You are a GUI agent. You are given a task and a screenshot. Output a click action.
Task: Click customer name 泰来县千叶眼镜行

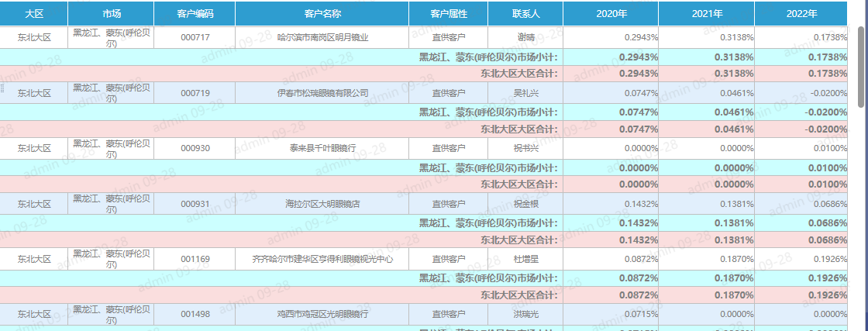[x=322, y=148]
